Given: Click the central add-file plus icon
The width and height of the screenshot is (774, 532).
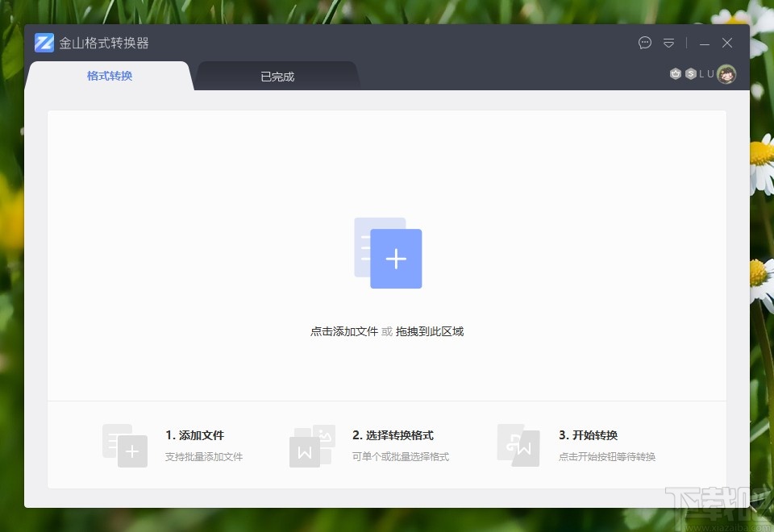Looking at the screenshot, I should pyautogui.click(x=395, y=258).
